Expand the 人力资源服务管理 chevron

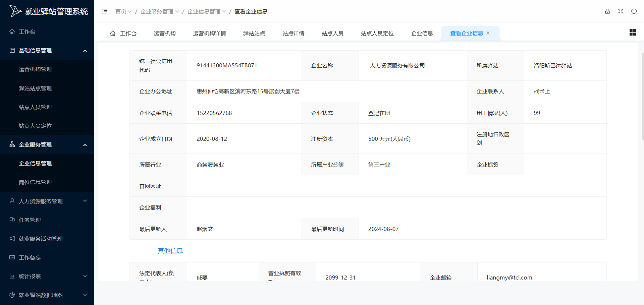[x=85, y=201]
